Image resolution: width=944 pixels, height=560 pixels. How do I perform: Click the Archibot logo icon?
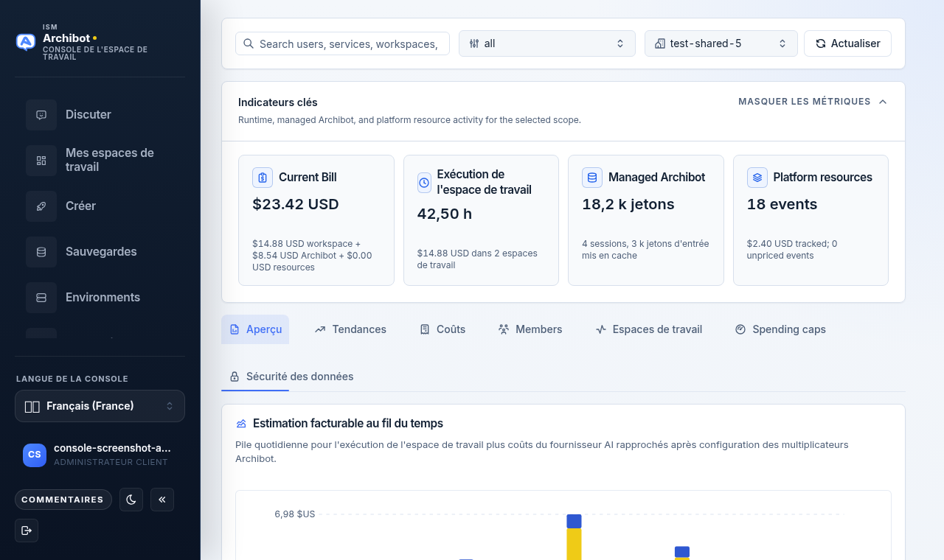pyautogui.click(x=26, y=42)
